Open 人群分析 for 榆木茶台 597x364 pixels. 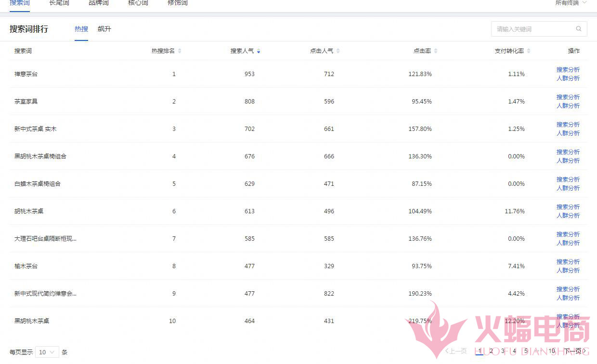pos(568,271)
